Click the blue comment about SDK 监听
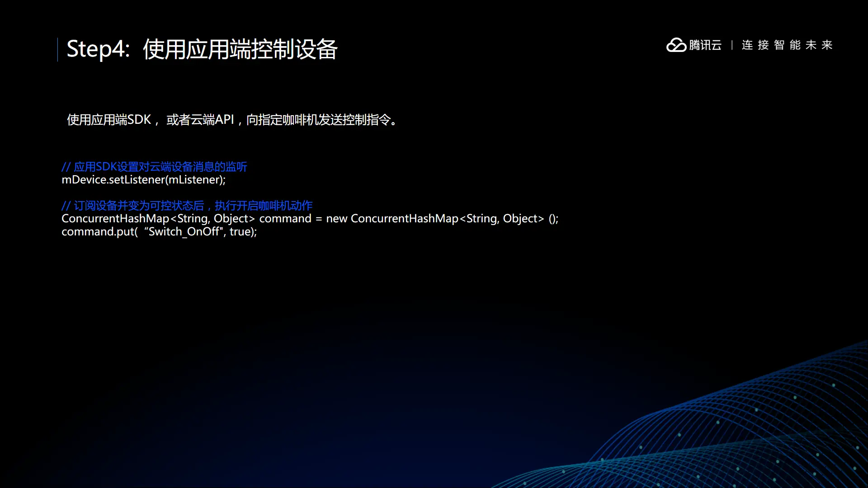The image size is (868, 488). pyautogui.click(x=154, y=167)
